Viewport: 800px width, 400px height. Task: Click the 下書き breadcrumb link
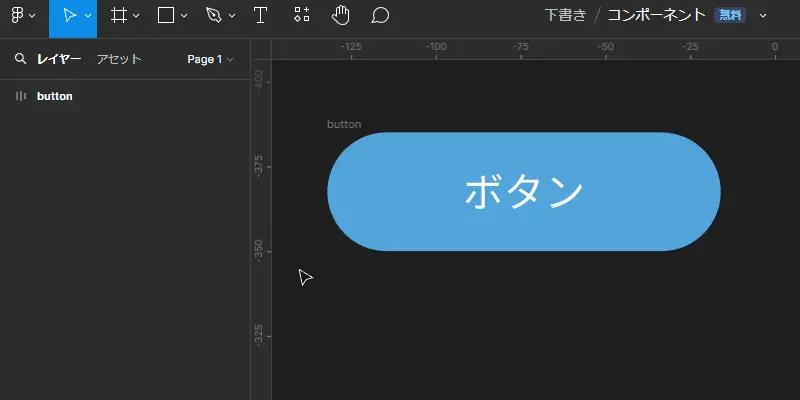click(x=566, y=15)
